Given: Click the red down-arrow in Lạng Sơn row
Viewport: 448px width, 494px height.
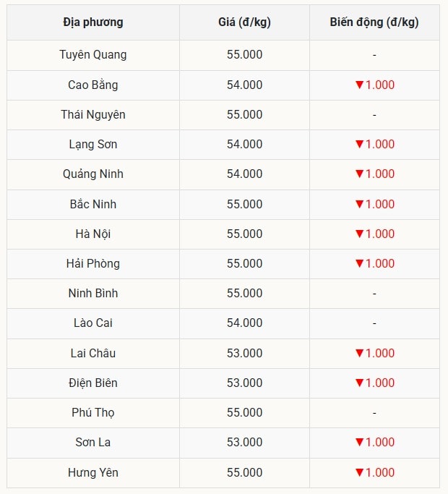Looking at the screenshot, I should point(360,144).
